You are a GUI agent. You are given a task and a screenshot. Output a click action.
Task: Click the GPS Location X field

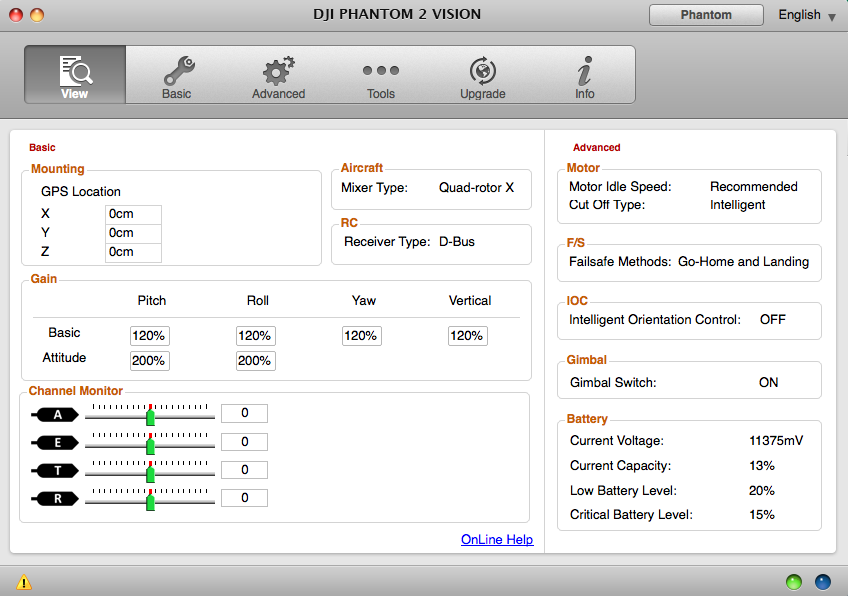tap(133, 214)
